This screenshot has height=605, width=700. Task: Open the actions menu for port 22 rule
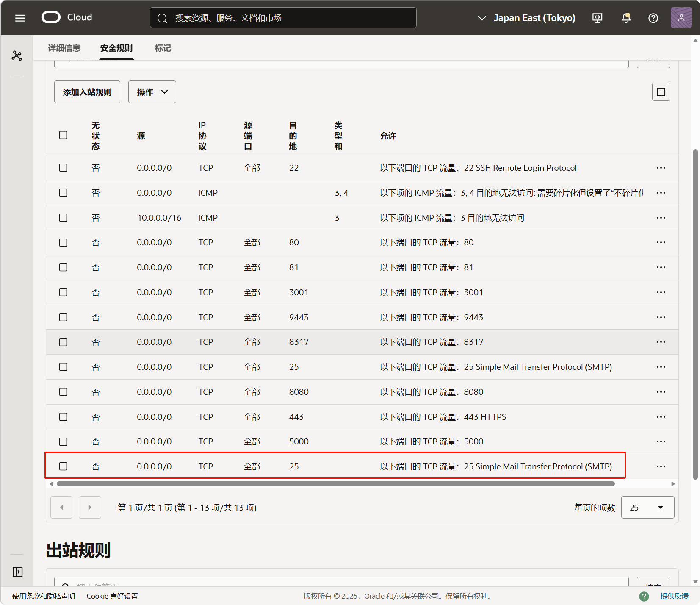click(x=661, y=168)
